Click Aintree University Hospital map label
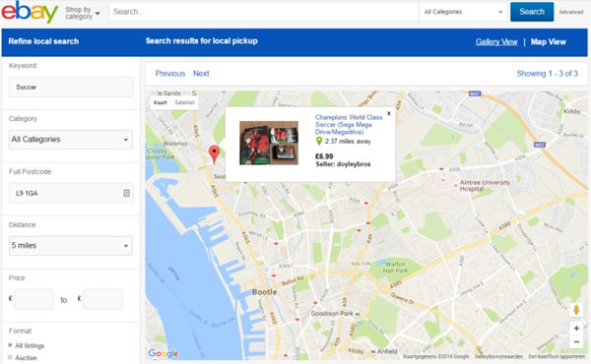The height and width of the screenshot is (364, 591). click(485, 186)
